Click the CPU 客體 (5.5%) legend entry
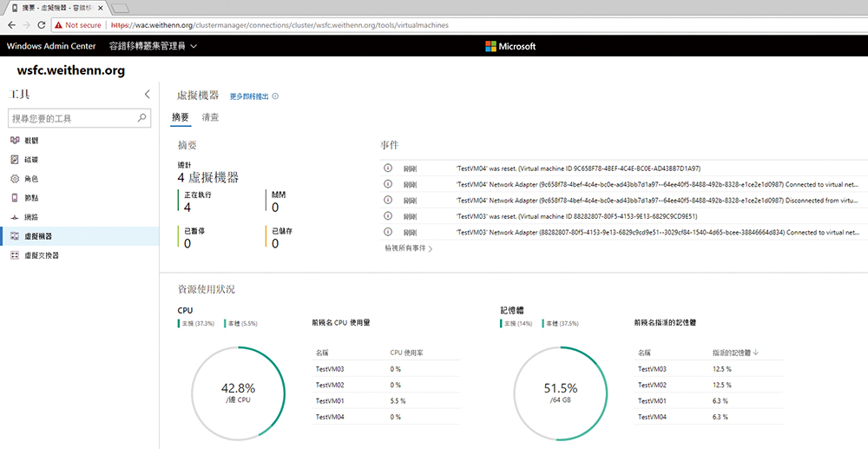868x449 pixels. [240, 323]
